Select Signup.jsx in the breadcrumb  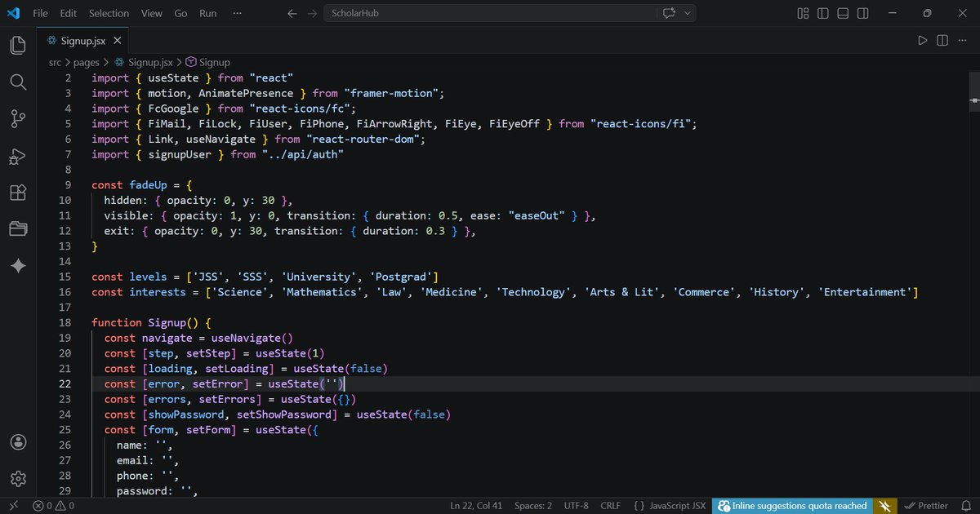144,62
